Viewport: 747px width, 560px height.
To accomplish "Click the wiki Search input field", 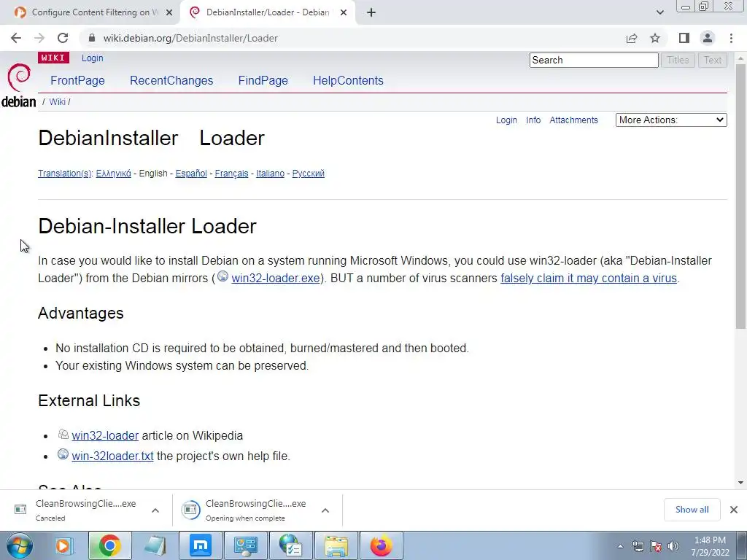I will 594,60.
